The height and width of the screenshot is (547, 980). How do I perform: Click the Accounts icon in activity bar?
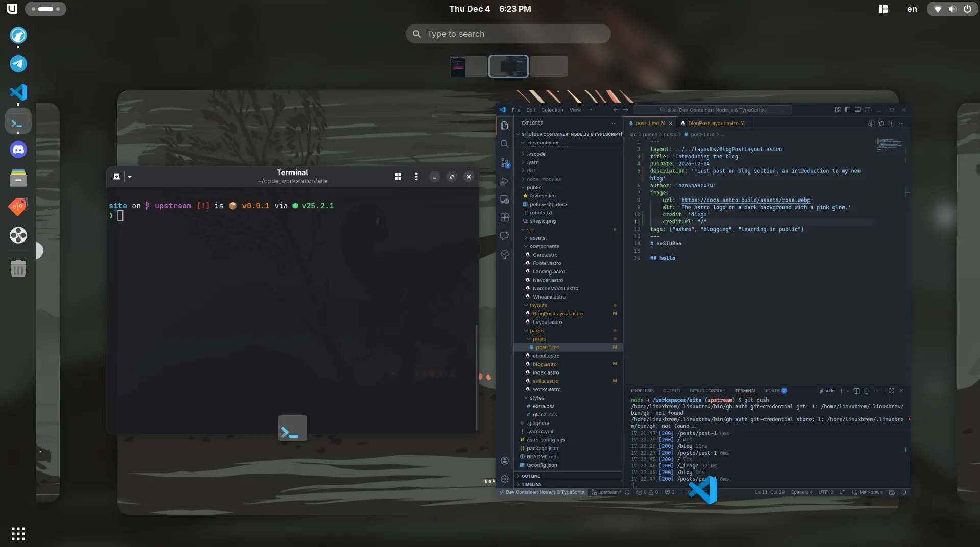point(504,460)
